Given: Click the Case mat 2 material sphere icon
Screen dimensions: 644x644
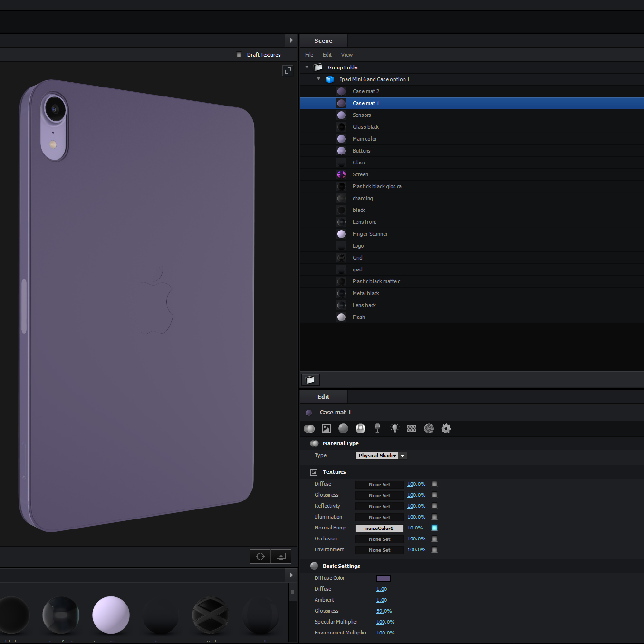Looking at the screenshot, I should (x=341, y=91).
